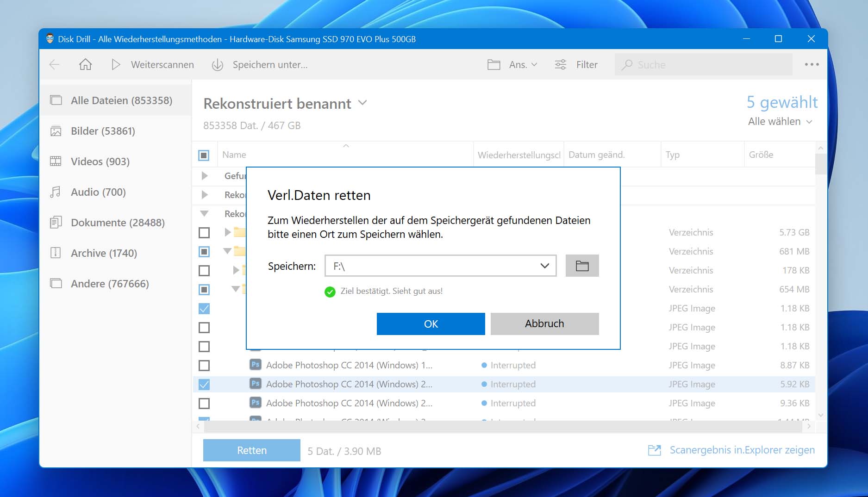Click Speichern unter... label
Image resolution: width=868 pixels, height=497 pixels.
[270, 65]
